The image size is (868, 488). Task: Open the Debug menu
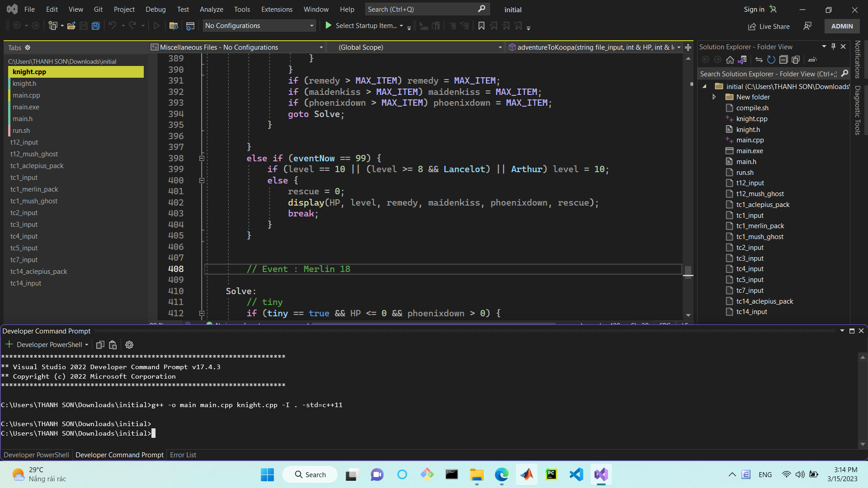[155, 9]
